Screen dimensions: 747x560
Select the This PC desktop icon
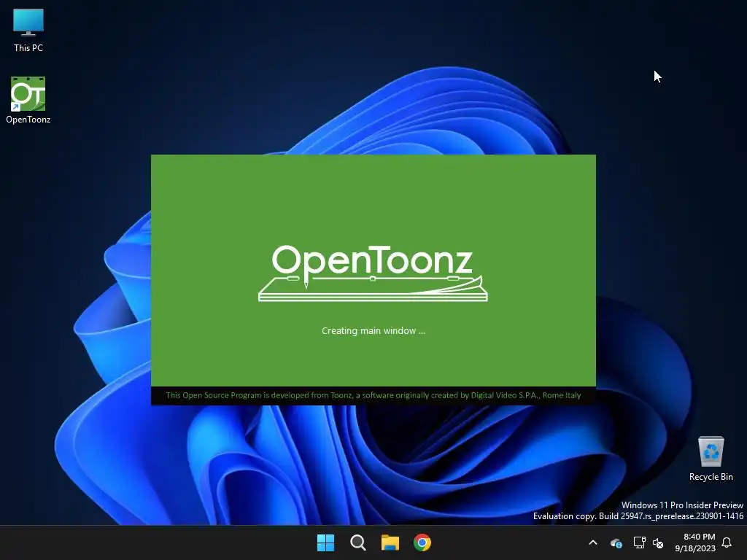(x=28, y=30)
